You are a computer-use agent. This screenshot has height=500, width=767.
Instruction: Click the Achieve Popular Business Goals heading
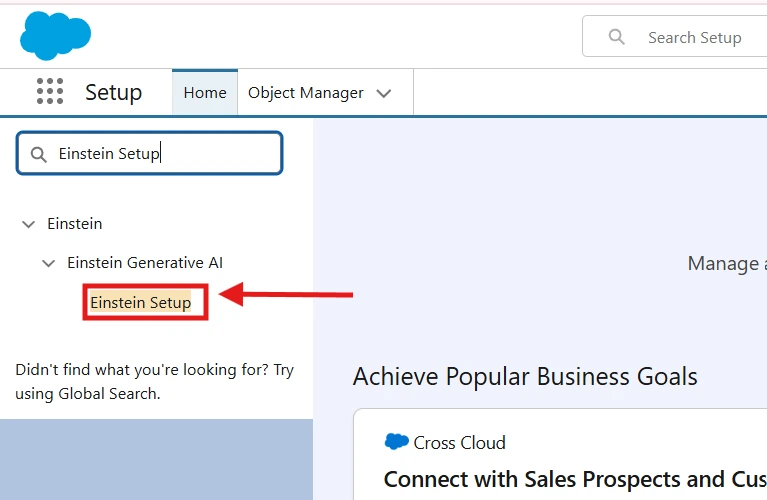pyautogui.click(x=525, y=376)
